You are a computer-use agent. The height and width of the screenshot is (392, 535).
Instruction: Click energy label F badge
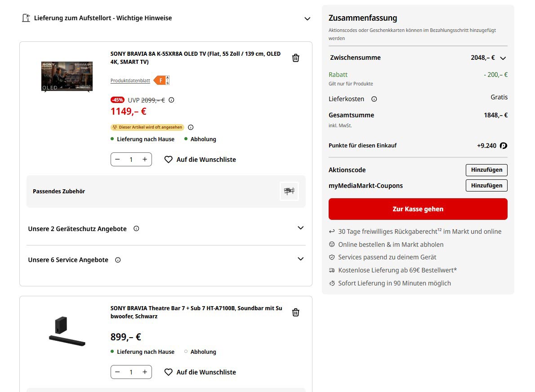point(161,80)
